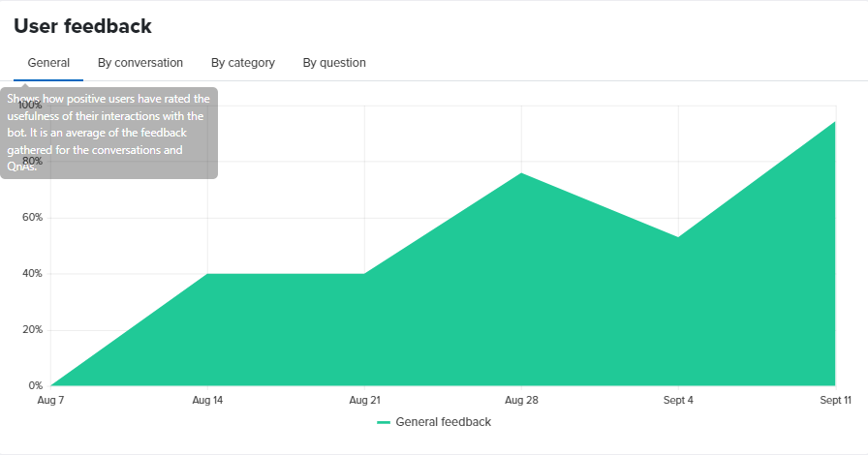Click the 40% y-axis label
This screenshot has height=455, width=868.
32,273
